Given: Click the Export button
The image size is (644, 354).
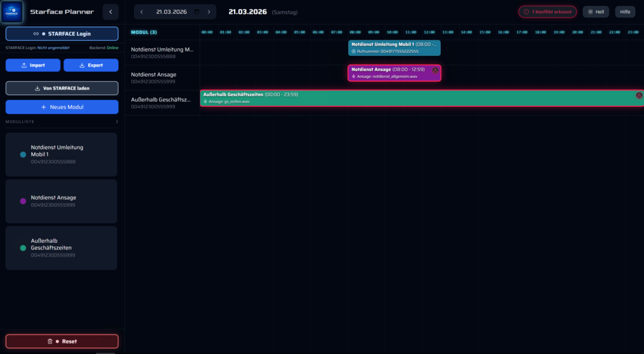Looking at the screenshot, I should (x=91, y=65).
